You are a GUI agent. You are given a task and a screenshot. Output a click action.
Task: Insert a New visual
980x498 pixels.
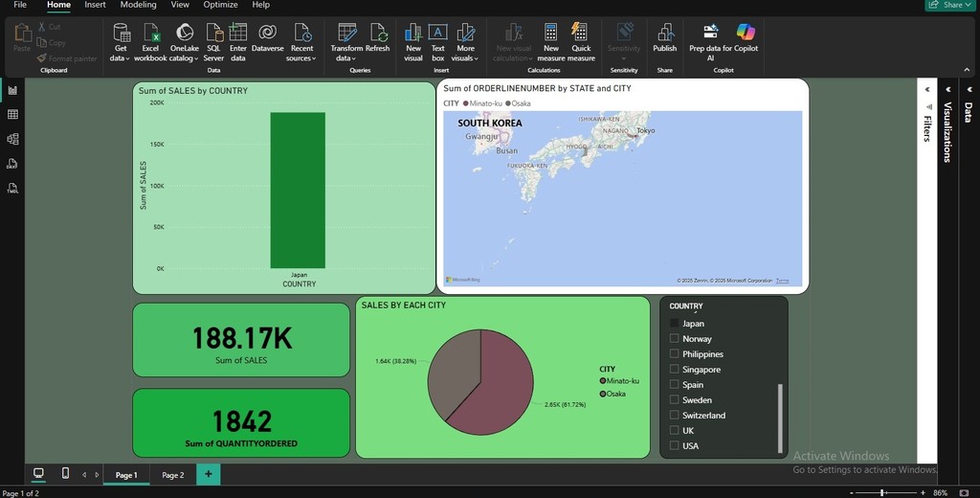click(413, 42)
